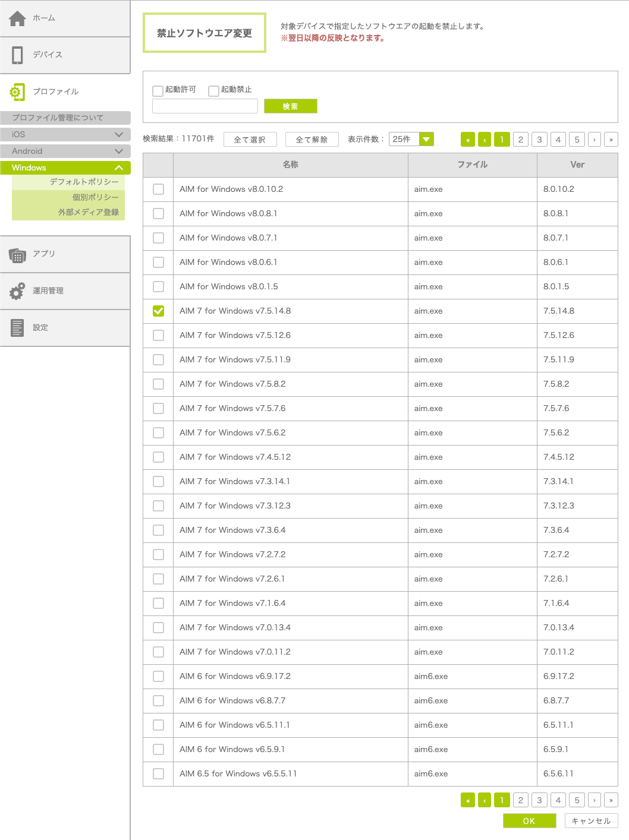This screenshot has width=629, height=840.
Task: Expand the Android profile section
Action: coord(65,151)
